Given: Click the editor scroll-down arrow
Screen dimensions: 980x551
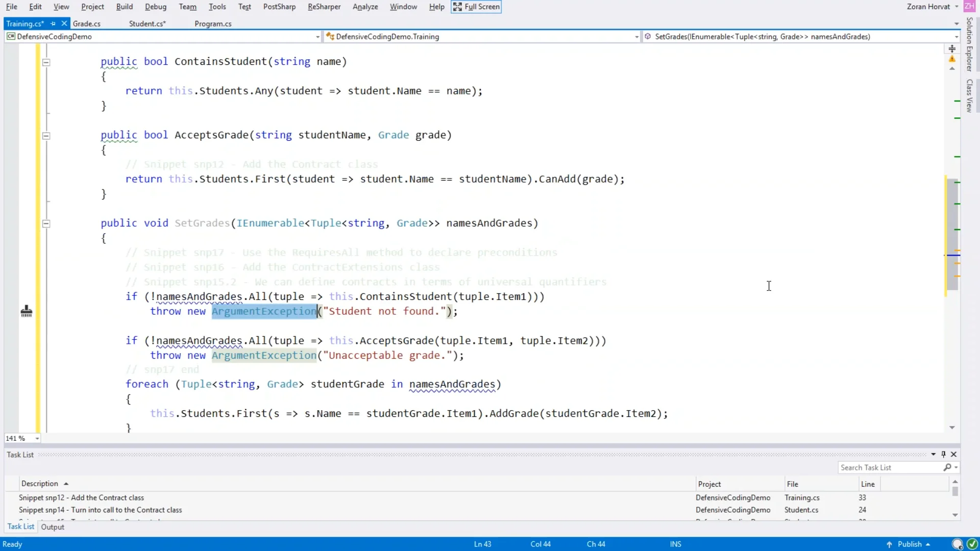Looking at the screenshot, I should coord(952,428).
